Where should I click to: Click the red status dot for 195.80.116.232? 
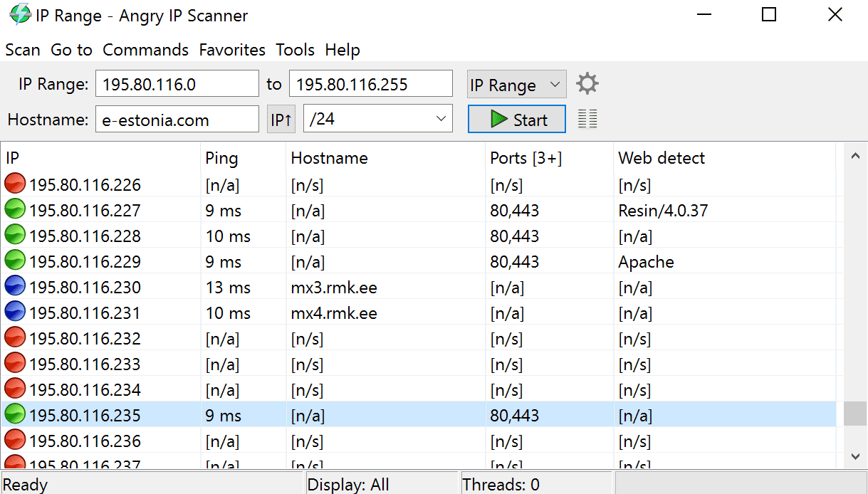click(x=15, y=338)
